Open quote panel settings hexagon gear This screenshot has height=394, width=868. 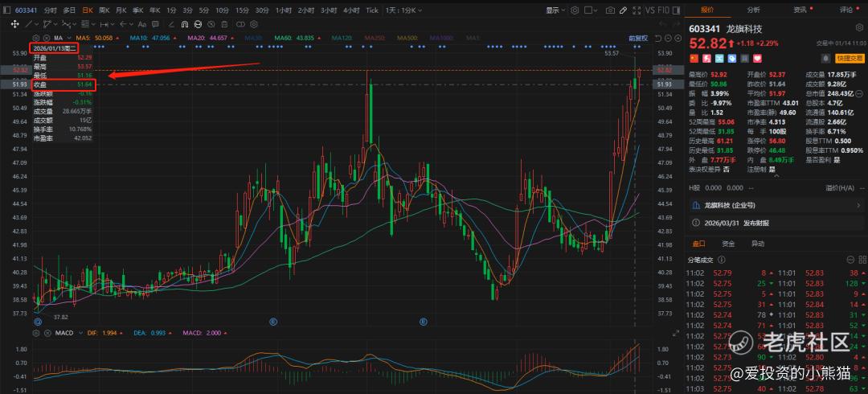[859, 27]
